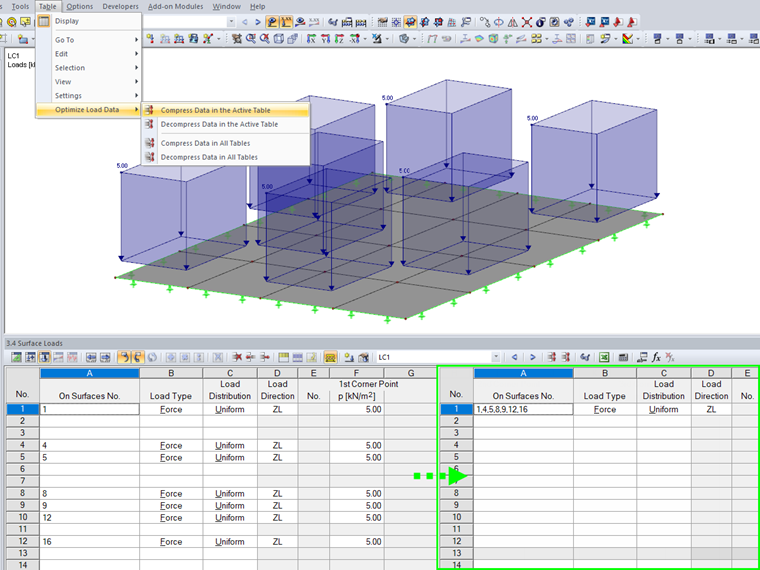Image resolution: width=760 pixels, height=570 pixels.
Task: Toggle the highlighted yellow keyboard-like table button
Action: pyautogui.click(x=331, y=357)
